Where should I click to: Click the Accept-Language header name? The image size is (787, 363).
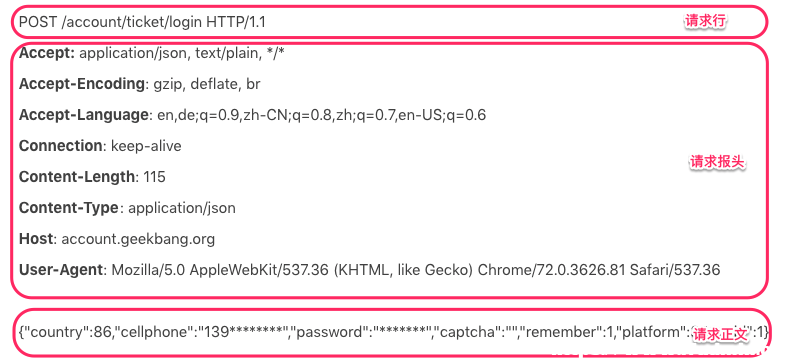click(x=83, y=115)
